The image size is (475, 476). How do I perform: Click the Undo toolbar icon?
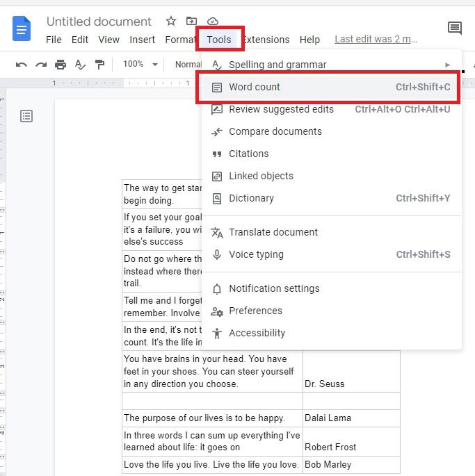22,65
